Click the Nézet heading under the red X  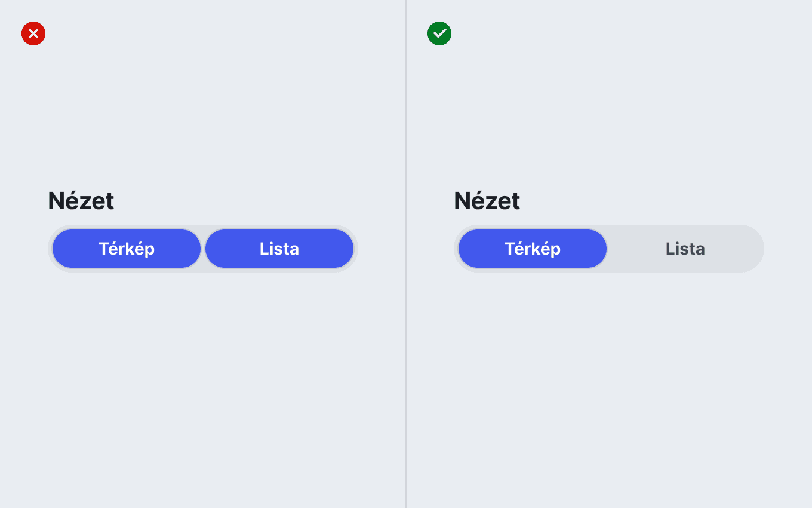[x=81, y=201]
